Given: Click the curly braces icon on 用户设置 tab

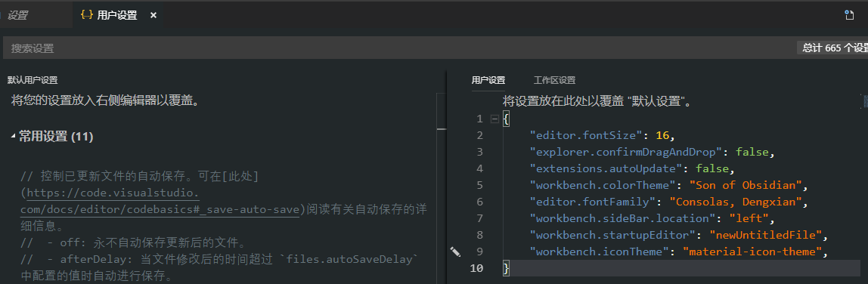Looking at the screenshot, I should click(x=86, y=15).
